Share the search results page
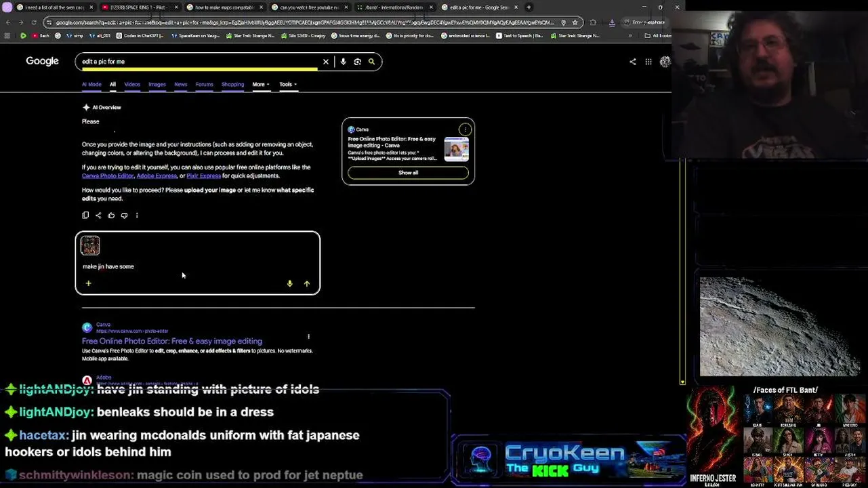Viewport: 868px width, 488px height. (x=633, y=62)
